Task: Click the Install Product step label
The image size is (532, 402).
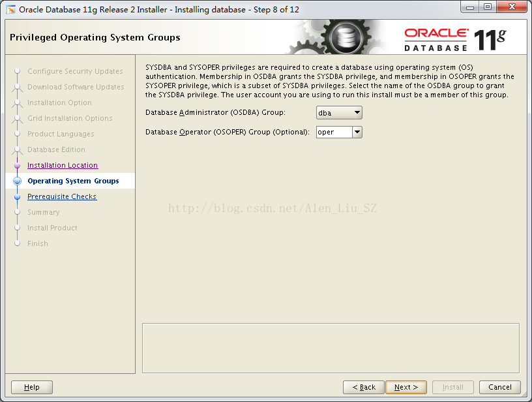Action: [52, 228]
